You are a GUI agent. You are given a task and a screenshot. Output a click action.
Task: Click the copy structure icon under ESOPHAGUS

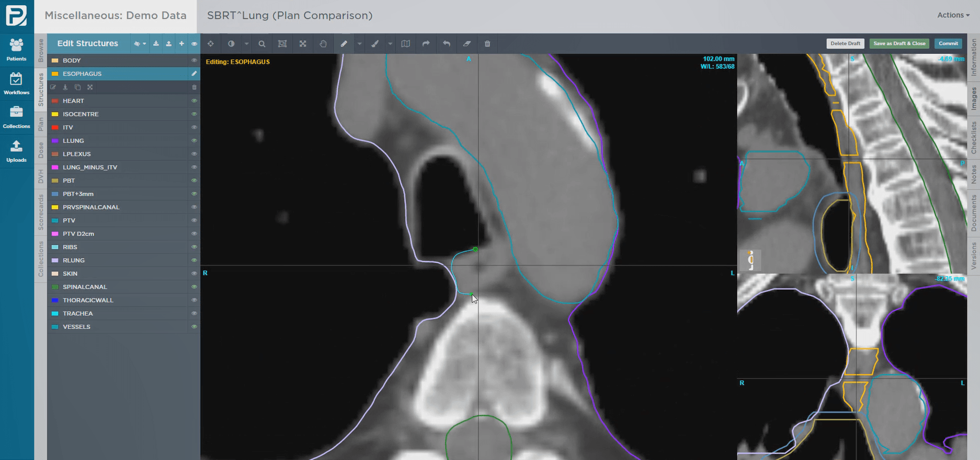[77, 87]
